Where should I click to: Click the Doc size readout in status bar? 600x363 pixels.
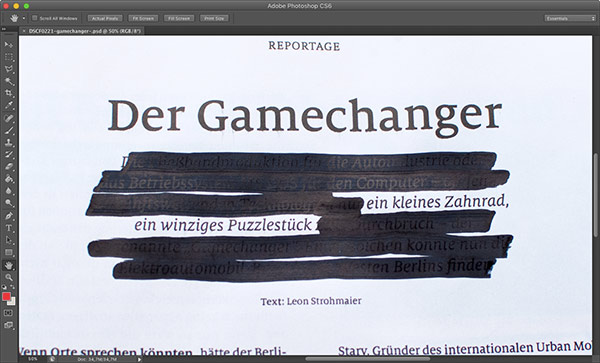[98, 359]
